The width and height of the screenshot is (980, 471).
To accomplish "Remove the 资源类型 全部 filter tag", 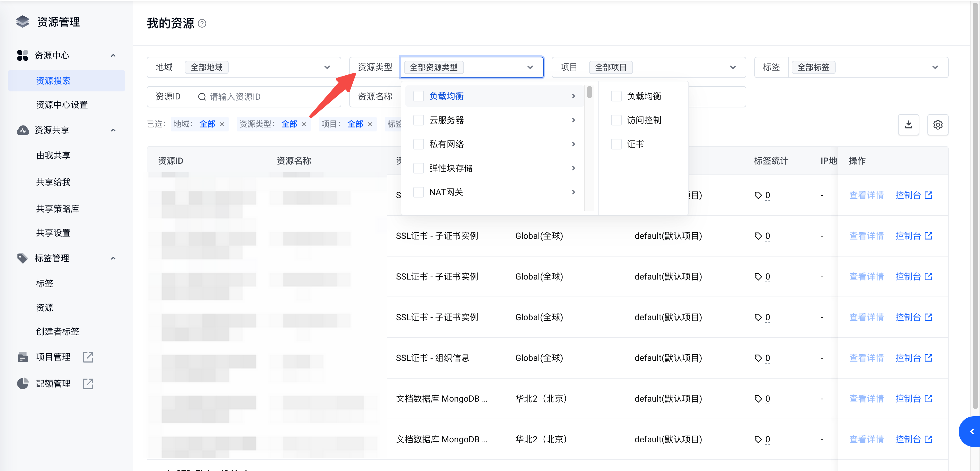I will click(x=304, y=124).
